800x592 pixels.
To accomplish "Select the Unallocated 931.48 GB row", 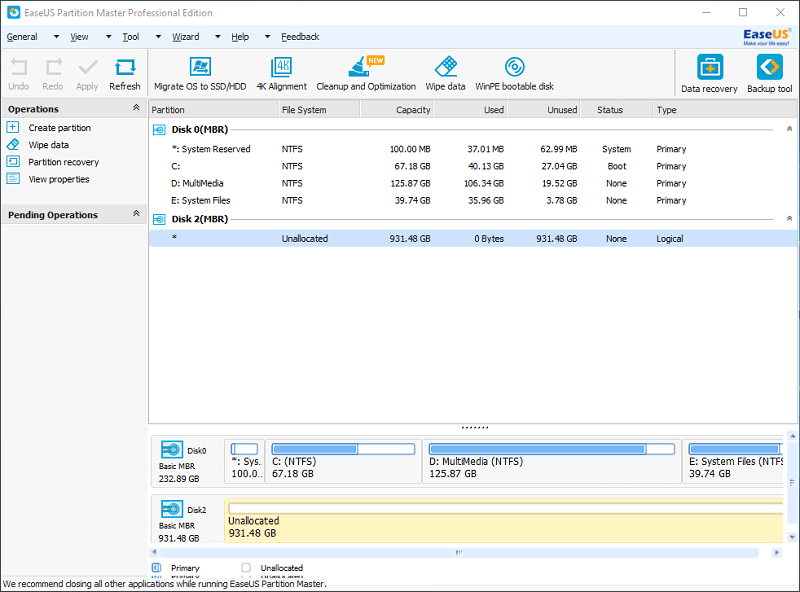I will [472, 238].
